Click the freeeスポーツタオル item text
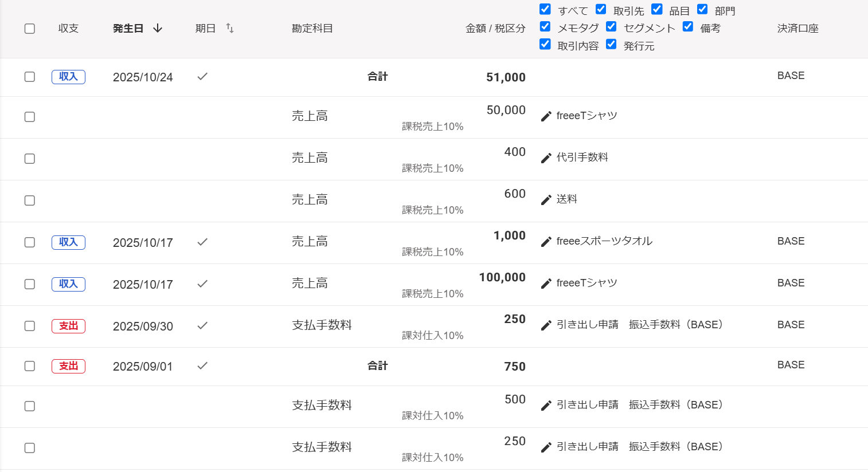Viewport: 868px width, 472px height. (x=604, y=241)
